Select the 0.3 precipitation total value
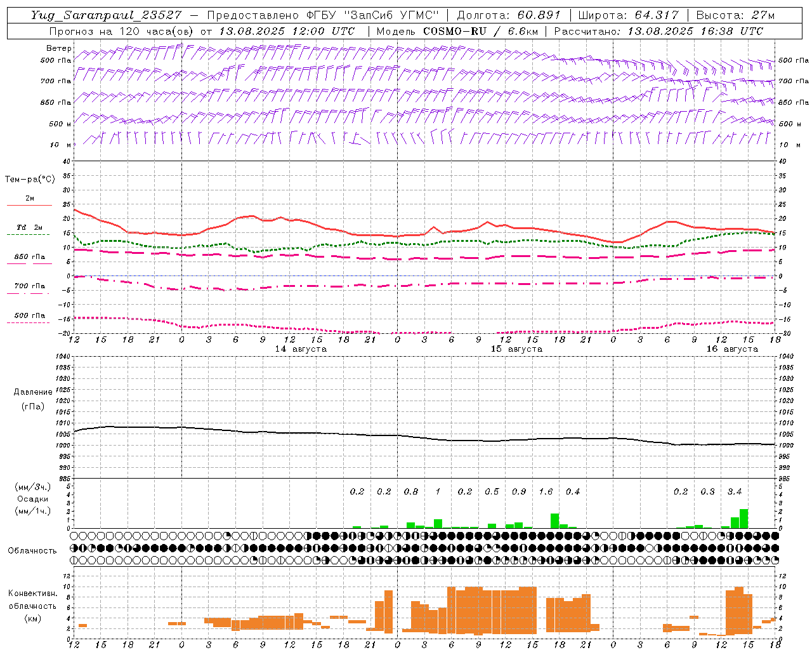The width and height of the screenshot is (812, 650). [707, 492]
